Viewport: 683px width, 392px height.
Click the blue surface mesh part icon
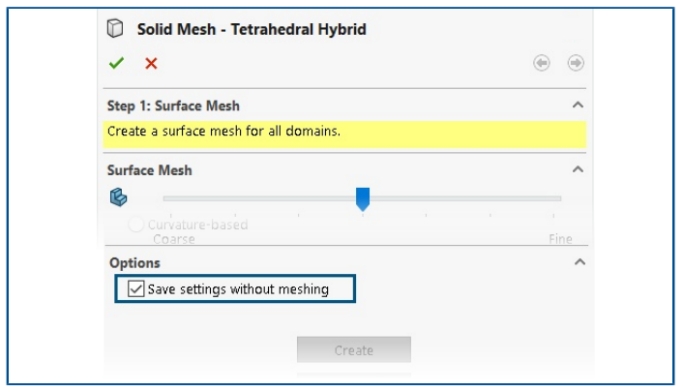coord(118,197)
